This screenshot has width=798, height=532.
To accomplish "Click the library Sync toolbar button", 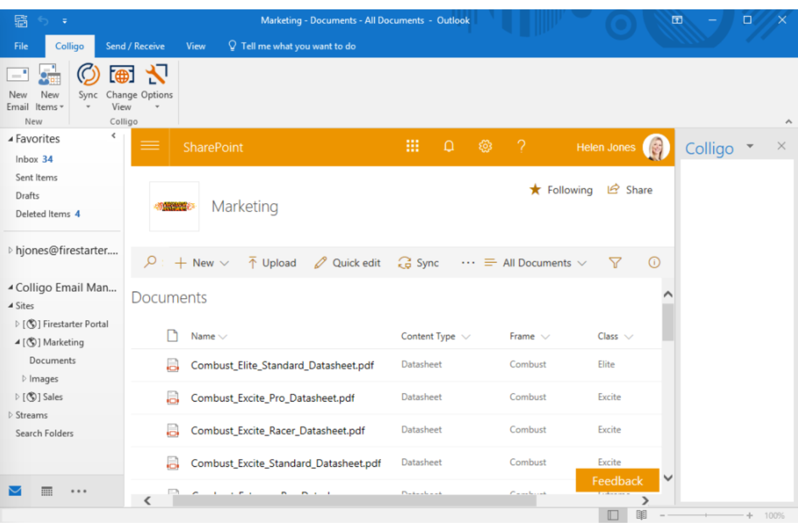I will click(x=418, y=262).
